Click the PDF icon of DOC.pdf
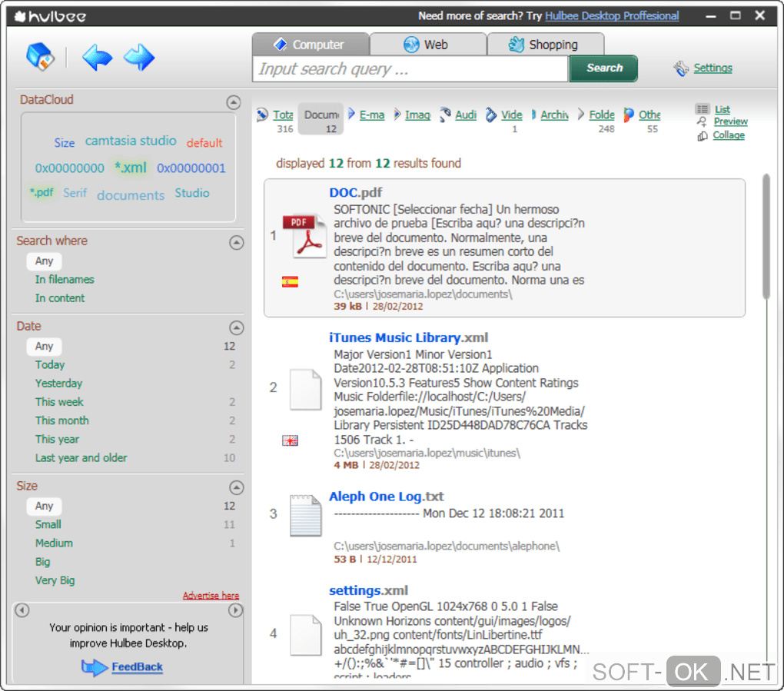784x691 pixels. pyautogui.click(x=304, y=235)
